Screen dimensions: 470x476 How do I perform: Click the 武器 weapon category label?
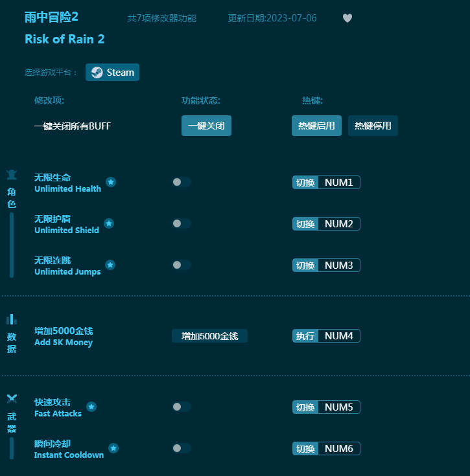pyautogui.click(x=12, y=422)
